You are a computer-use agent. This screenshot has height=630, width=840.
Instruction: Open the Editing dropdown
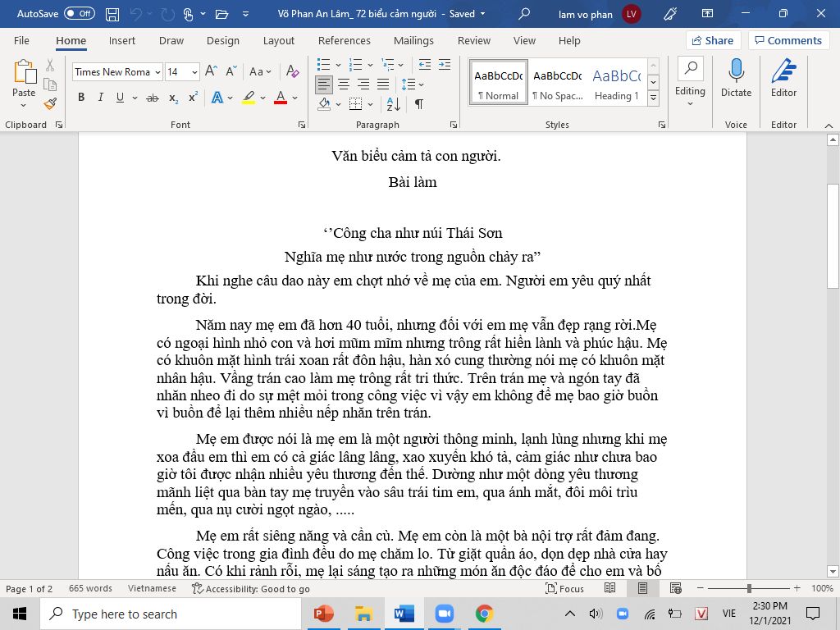690,83
